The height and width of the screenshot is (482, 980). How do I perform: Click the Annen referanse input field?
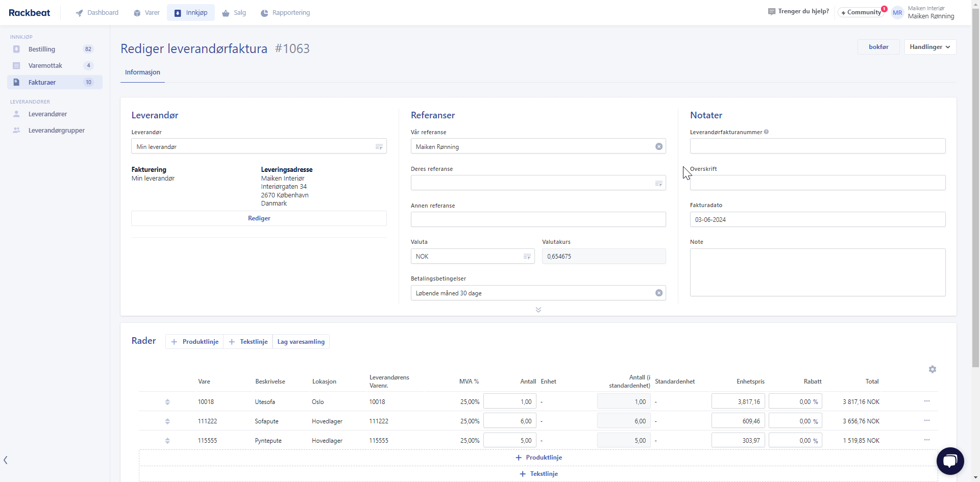538,219
